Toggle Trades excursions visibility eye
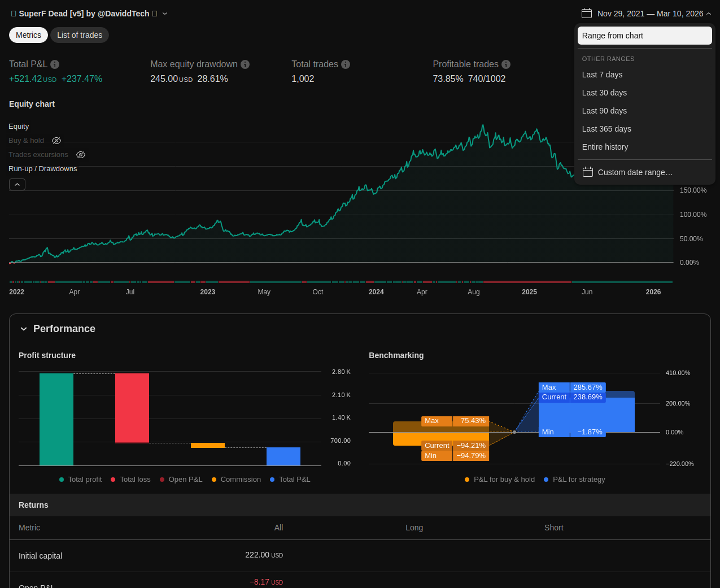Viewport: 720px width, 588px height. point(81,155)
